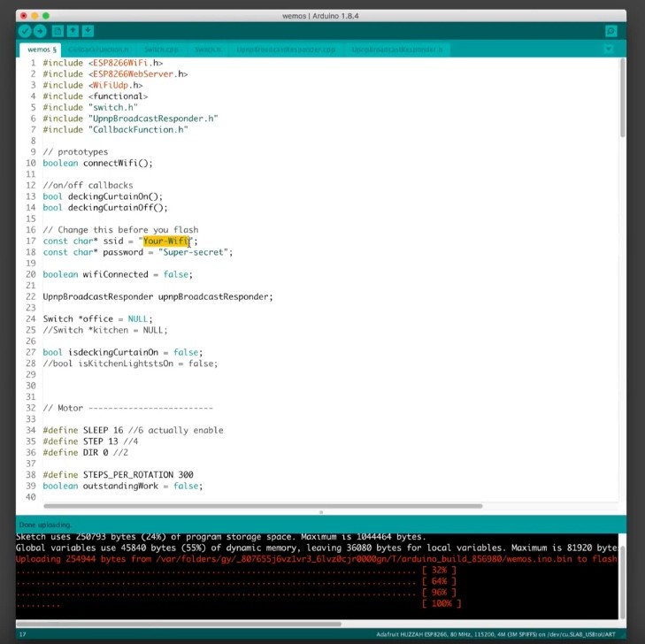The image size is (645, 644).
Task: Click the Upload arrow icon
Action: (x=40, y=31)
